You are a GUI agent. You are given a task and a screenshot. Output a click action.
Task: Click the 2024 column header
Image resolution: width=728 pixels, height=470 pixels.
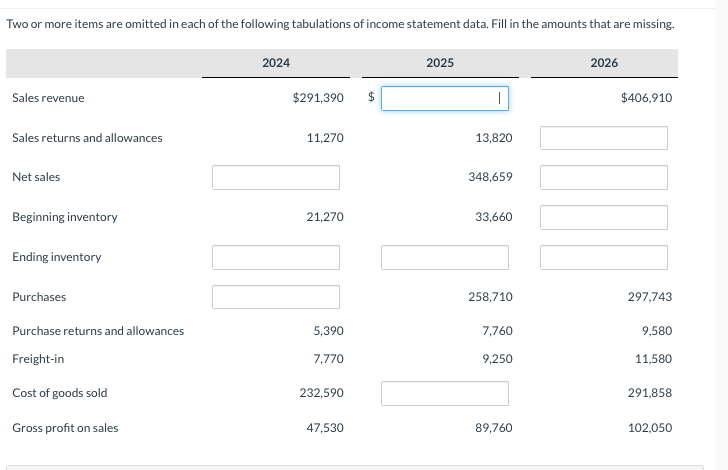point(276,63)
